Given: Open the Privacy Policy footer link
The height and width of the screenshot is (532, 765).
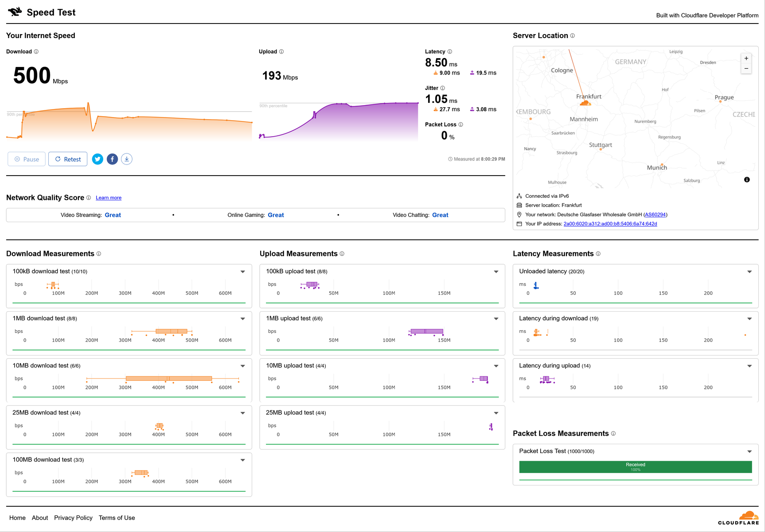Looking at the screenshot, I should coord(73,518).
